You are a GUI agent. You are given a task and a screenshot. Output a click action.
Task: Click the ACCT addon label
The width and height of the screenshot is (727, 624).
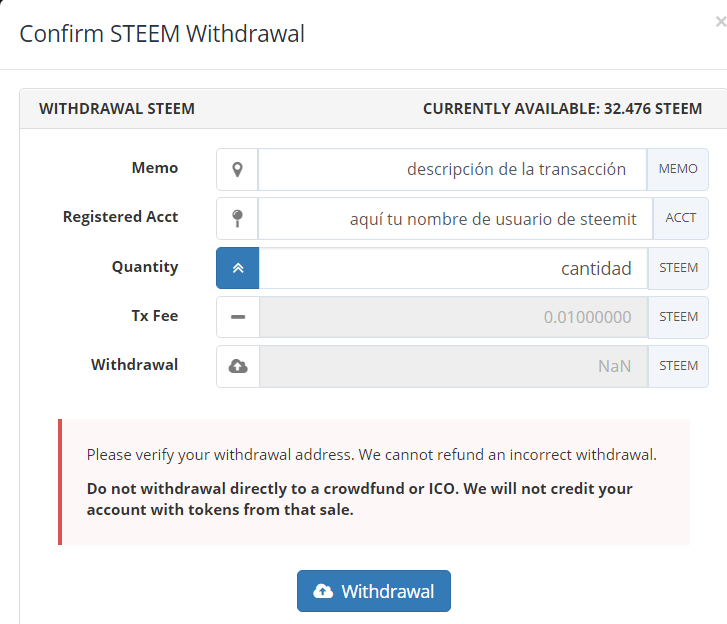tap(681, 218)
